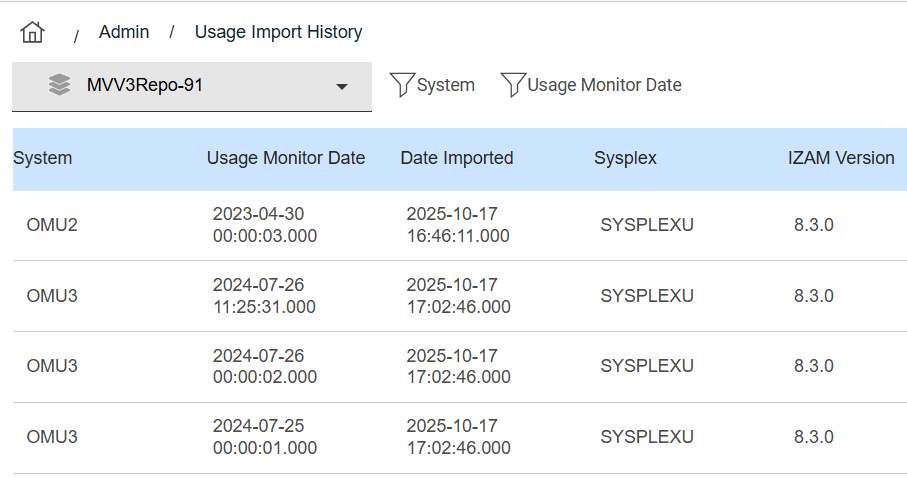Select the OMU2 system row
The width and height of the screenshot is (907, 477).
52,225
